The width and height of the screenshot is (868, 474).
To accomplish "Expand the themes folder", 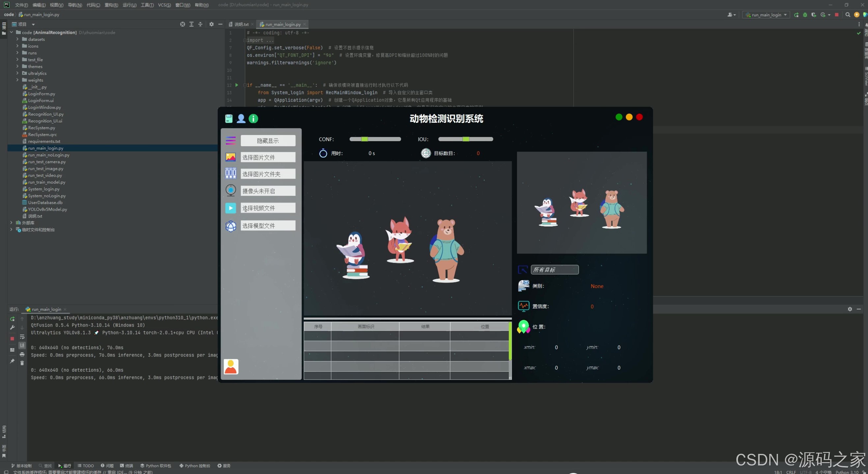I will pyautogui.click(x=17, y=66).
